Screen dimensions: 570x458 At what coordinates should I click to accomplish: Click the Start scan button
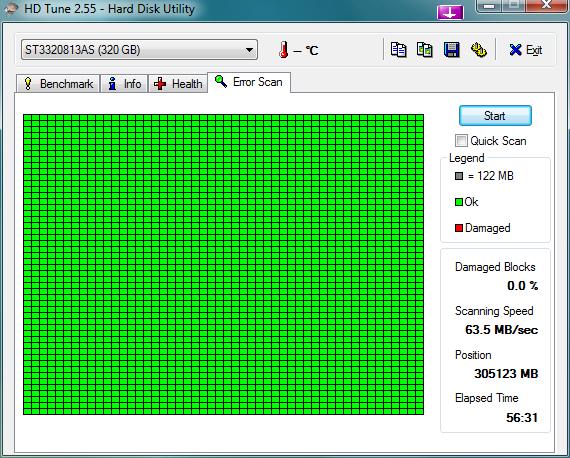495,116
